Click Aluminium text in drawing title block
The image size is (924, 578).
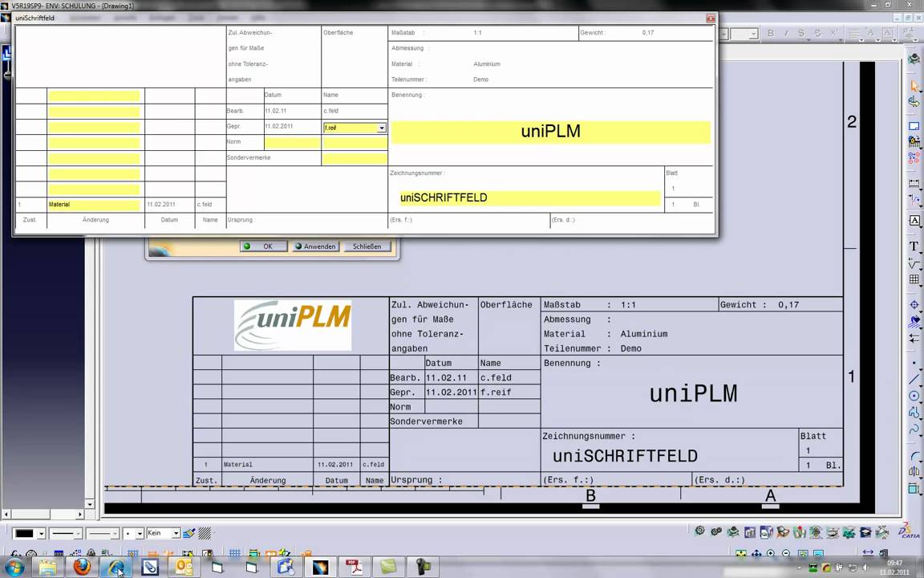[x=644, y=334]
